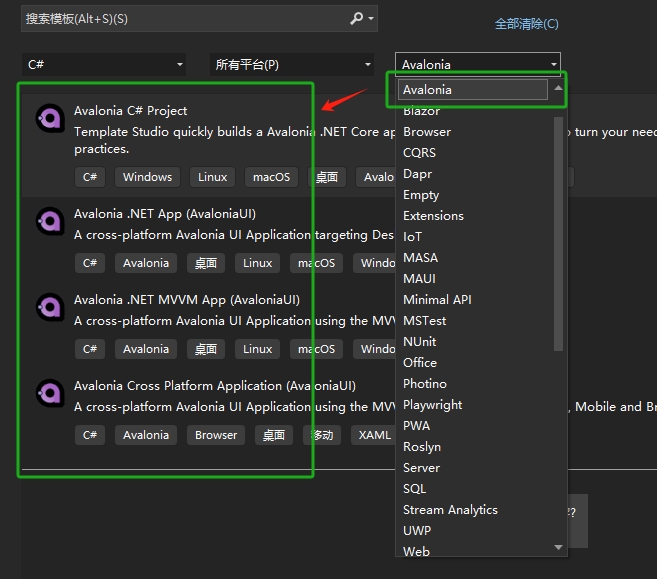This screenshot has height=579, width=657.
Task: Select Office project type
Action: 420,362
